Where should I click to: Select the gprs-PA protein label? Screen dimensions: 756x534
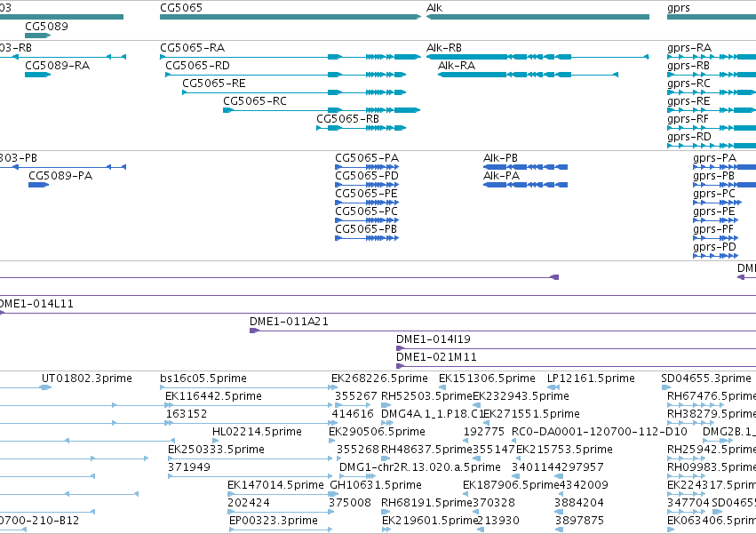click(715, 158)
